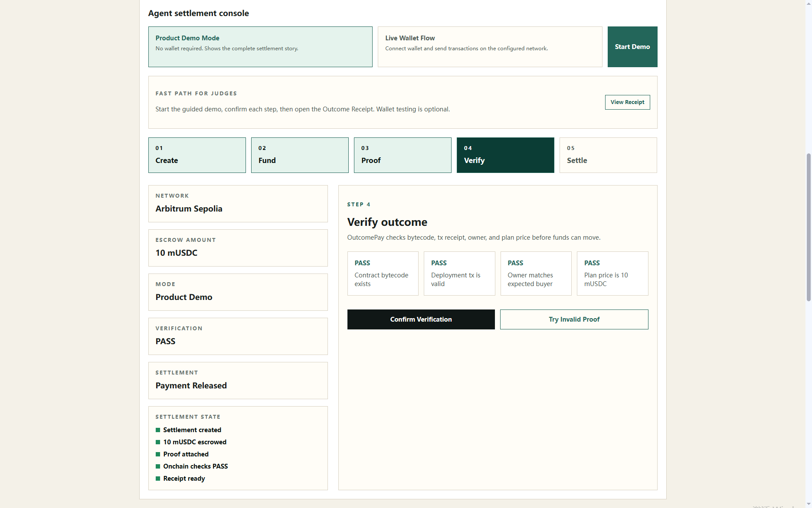
Task: Click the Deployment tx is valid card
Action: (459, 274)
